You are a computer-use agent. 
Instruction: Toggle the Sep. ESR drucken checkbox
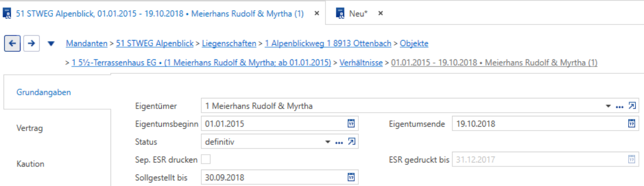click(x=206, y=159)
